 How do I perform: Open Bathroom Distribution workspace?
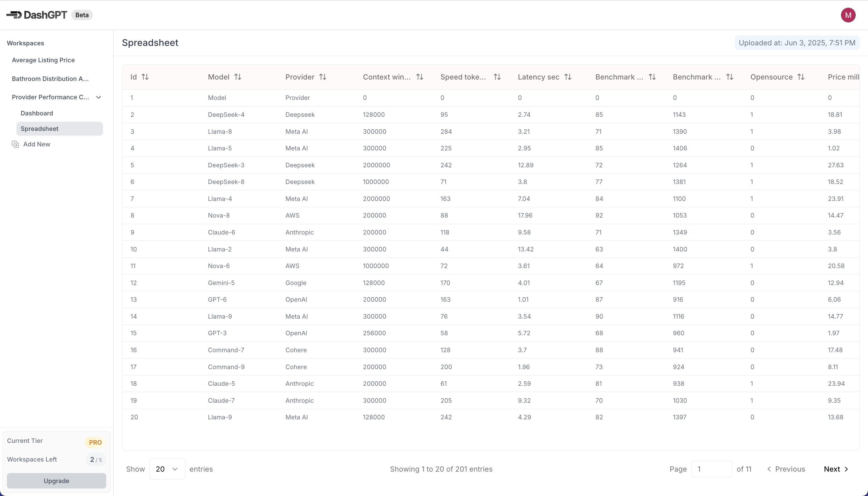[50, 79]
